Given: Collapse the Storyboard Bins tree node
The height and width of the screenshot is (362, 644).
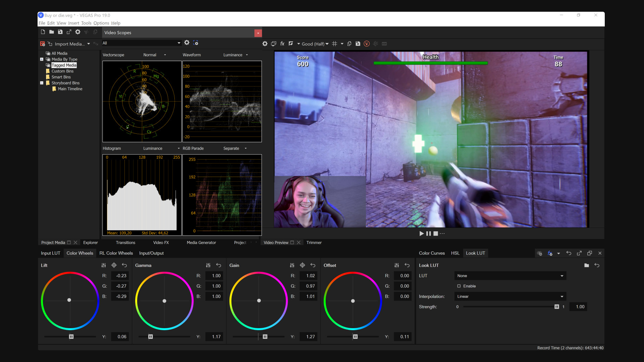Looking at the screenshot, I should 42,83.
